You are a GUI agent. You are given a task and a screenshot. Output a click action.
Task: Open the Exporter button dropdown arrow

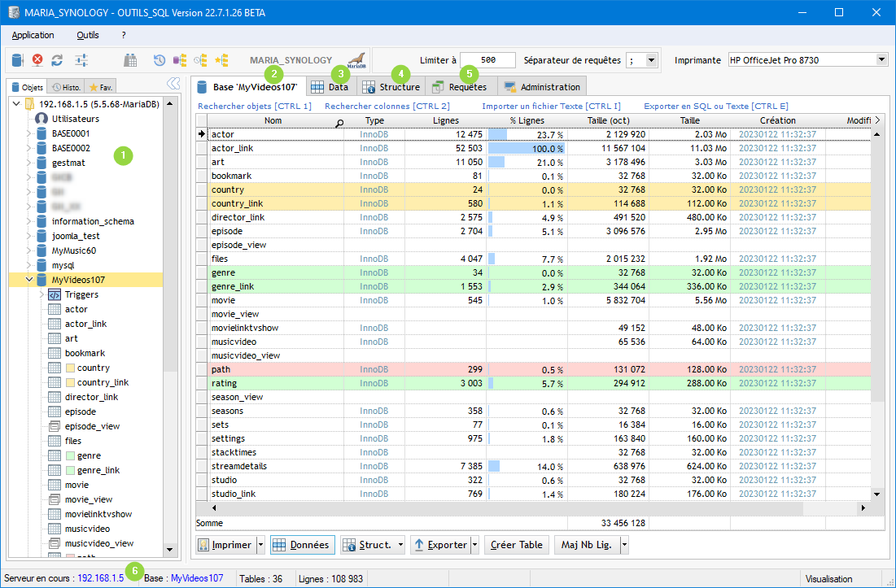coord(475,545)
